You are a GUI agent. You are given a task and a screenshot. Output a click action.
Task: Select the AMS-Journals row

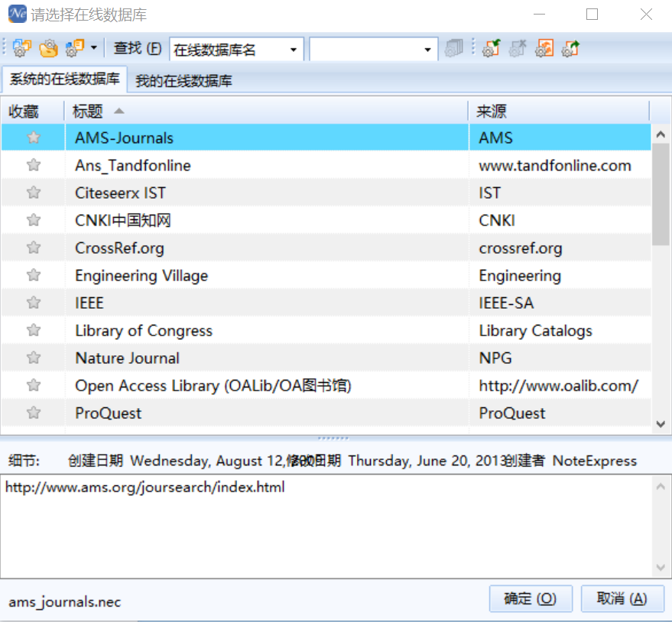coord(326,138)
